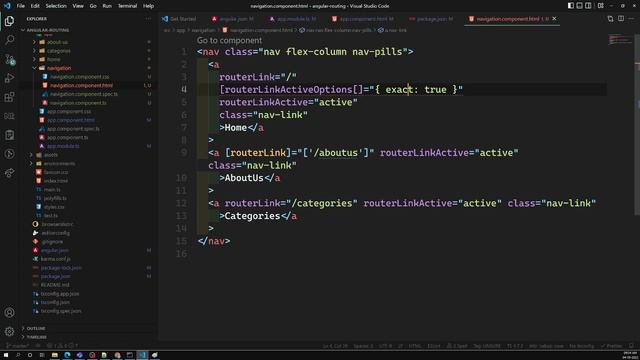Open the Terminal menu

tap(127, 6)
